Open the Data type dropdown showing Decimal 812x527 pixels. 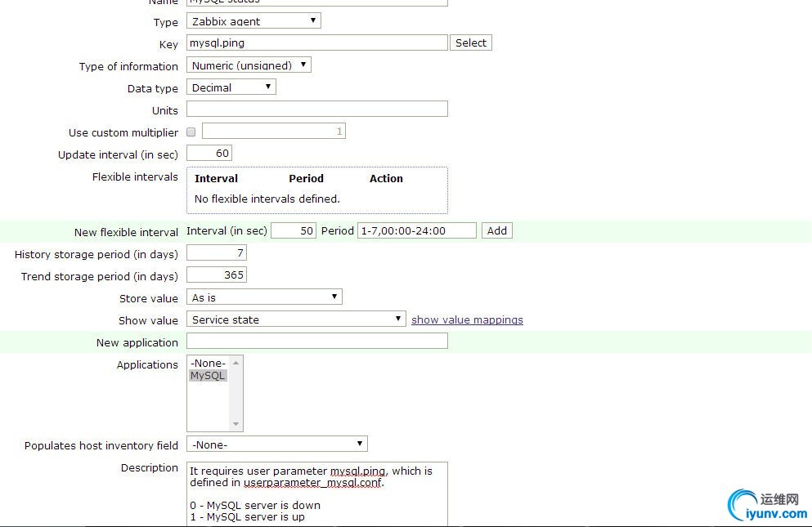pos(231,87)
